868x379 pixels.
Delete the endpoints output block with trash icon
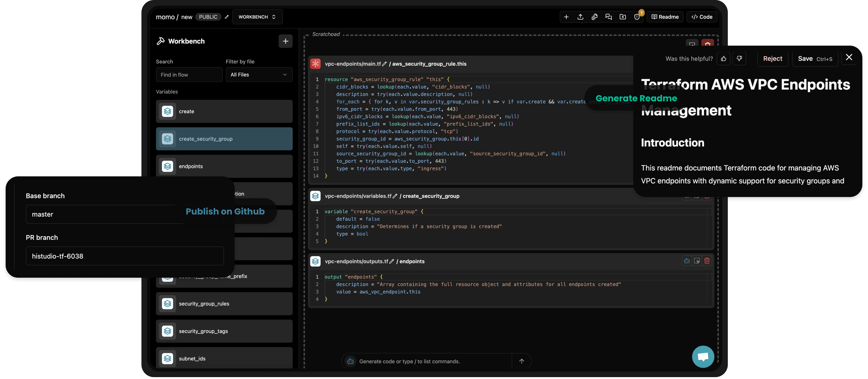coord(707,261)
